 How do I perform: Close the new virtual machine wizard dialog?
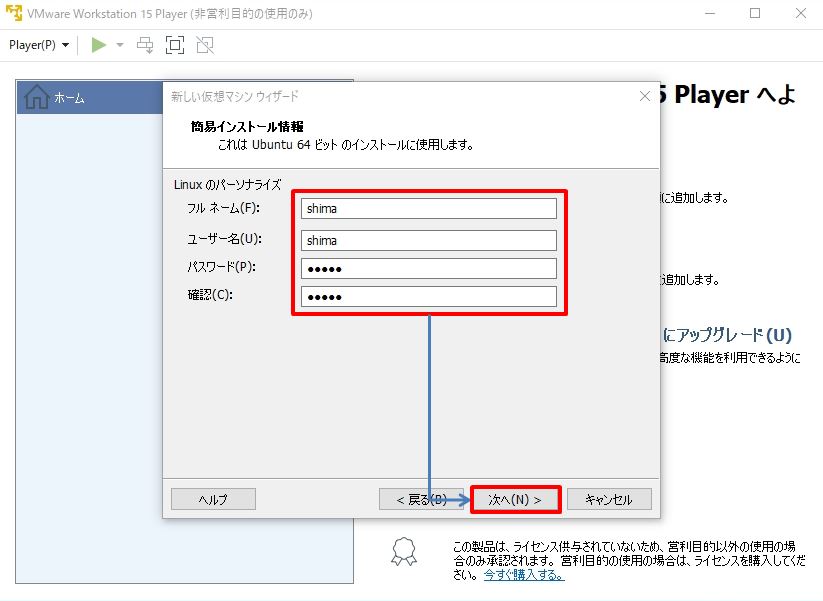[645, 96]
